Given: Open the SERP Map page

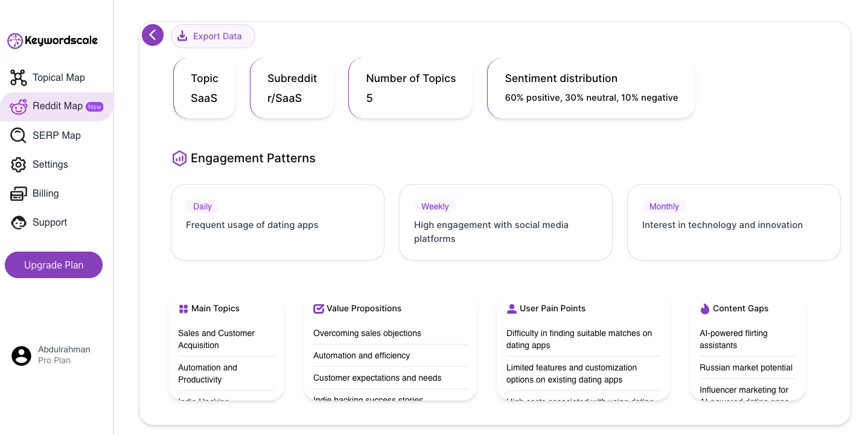Looking at the screenshot, I should pos(56,136).
